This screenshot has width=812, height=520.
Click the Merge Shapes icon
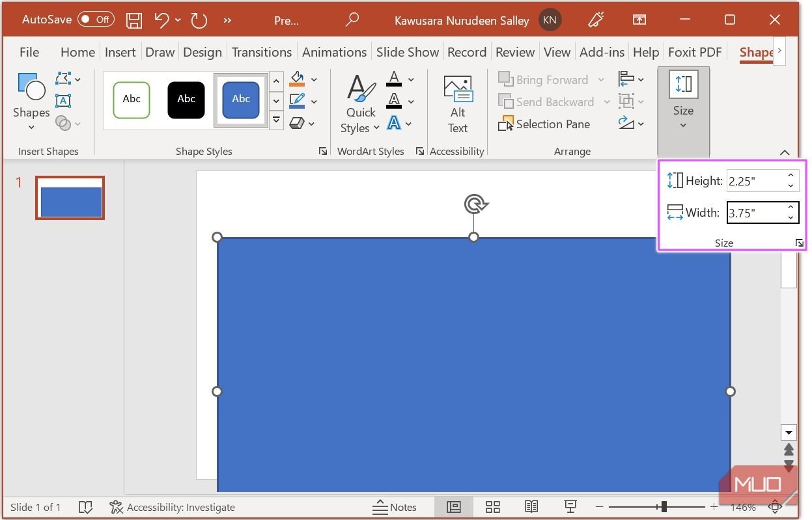coord(63,122)
